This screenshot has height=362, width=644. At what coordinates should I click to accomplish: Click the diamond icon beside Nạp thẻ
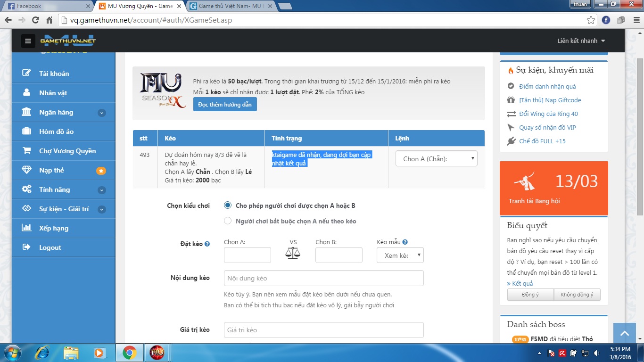(27, 170)
